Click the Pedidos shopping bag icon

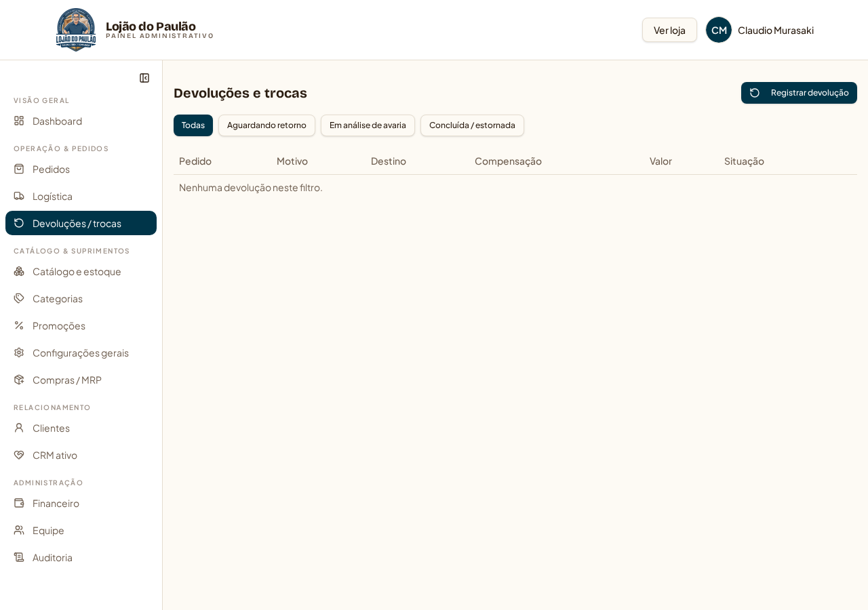pos(19,169)
